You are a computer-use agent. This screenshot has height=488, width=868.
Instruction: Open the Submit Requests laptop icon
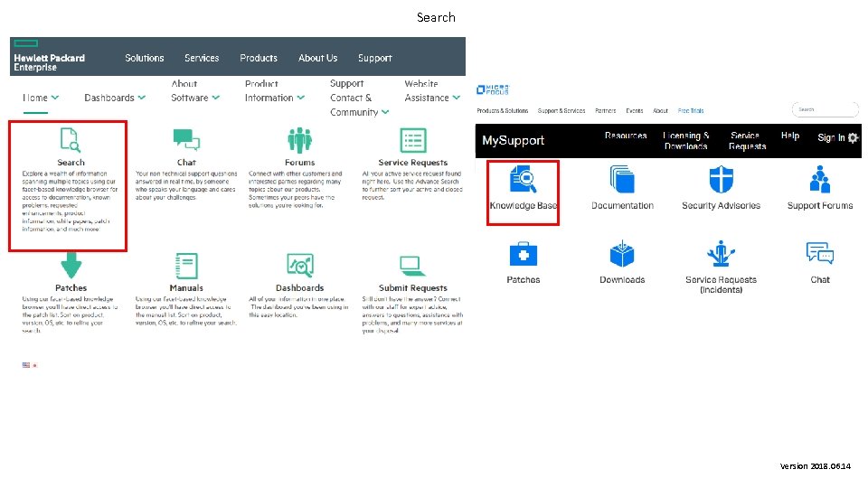tap(413, 266)
